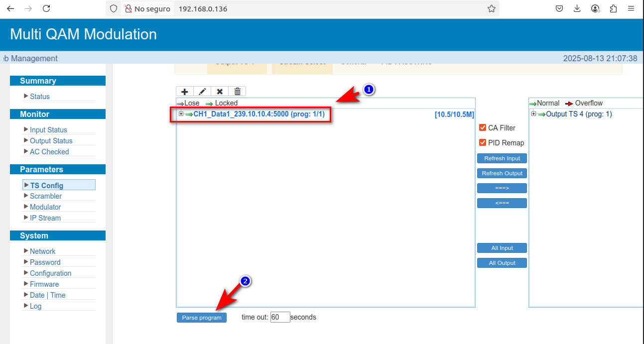Screen dimensions: 644x344
Task: Open the browser extensions puzzle icon
Action: (613, 8)
